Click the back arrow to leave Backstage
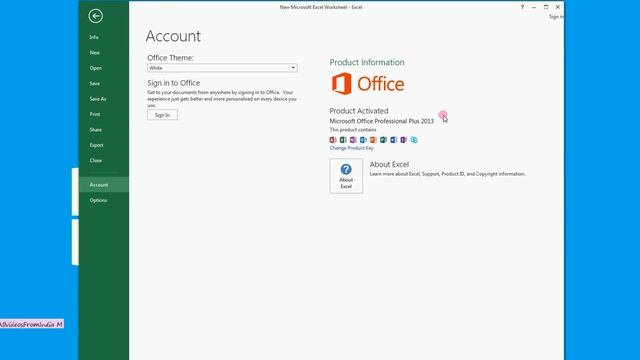The height and width of the screenshot is (360, 640). pyautogui.click(x=96, y=16)
